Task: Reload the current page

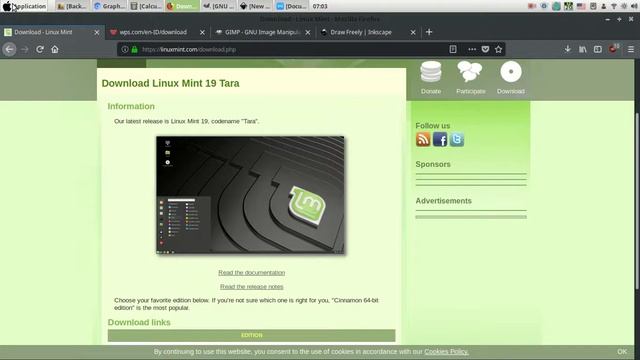Action: 40,49
